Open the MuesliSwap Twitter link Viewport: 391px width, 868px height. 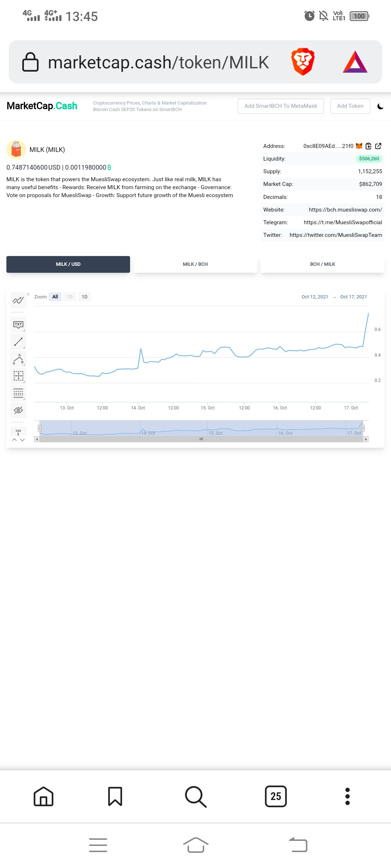[x=336, y=235]
